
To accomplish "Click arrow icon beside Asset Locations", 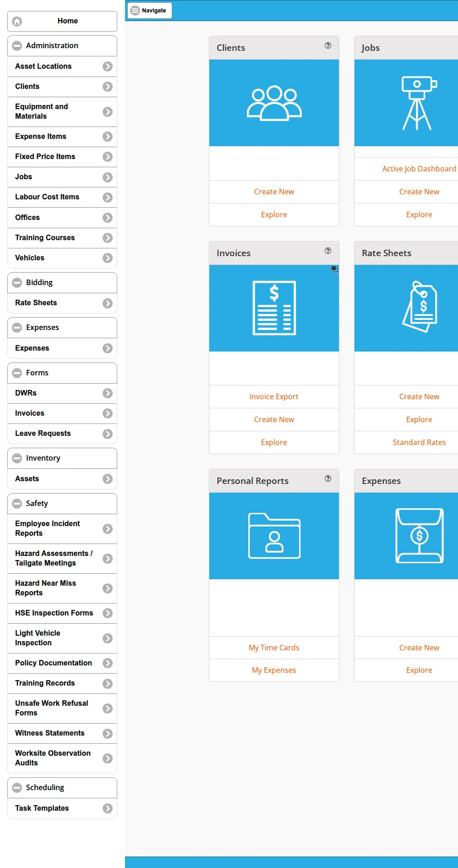I will click(x=108, y=66).
